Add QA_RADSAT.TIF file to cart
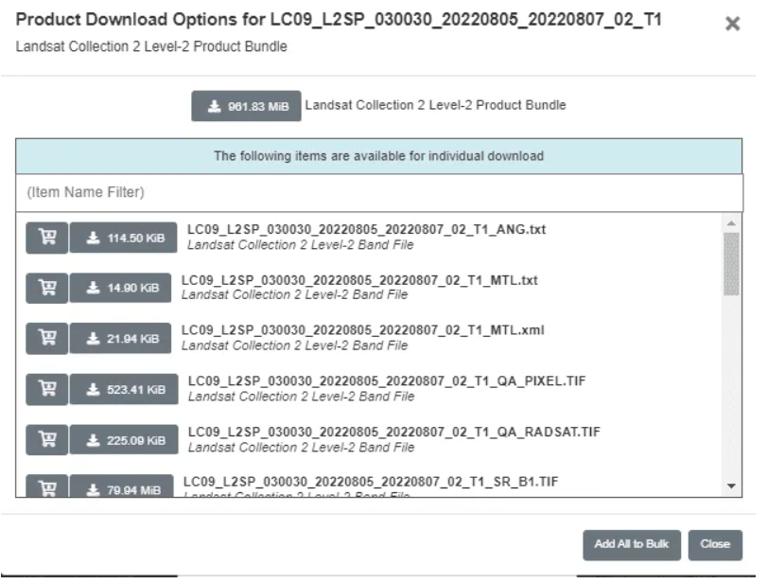Viewport: 768px width, 584px height. pos(46,439)
